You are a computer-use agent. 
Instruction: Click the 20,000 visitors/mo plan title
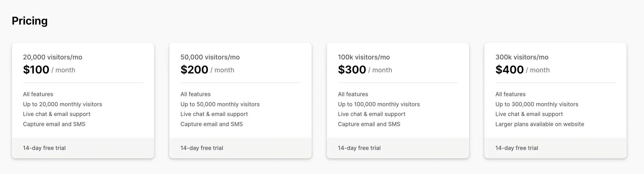(52, 57)
